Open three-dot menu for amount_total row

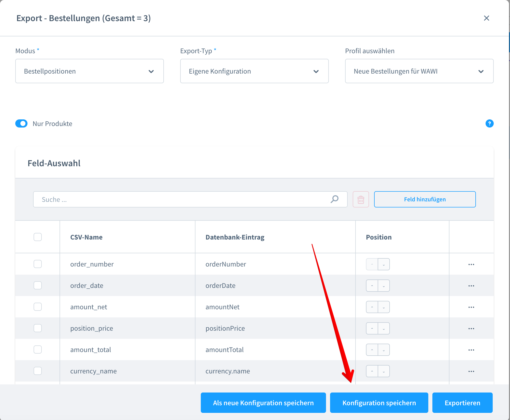(471, 350)
